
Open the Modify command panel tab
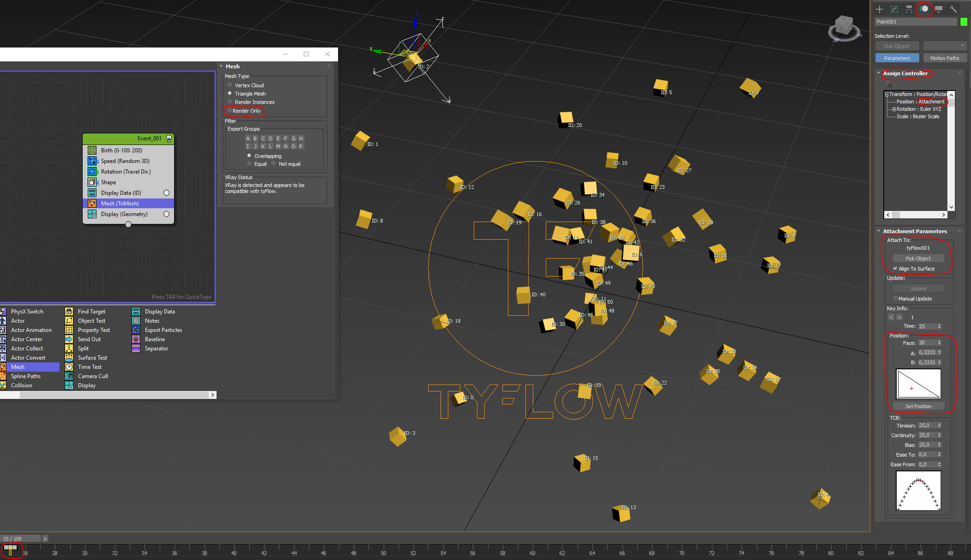[x=894, y=9]
